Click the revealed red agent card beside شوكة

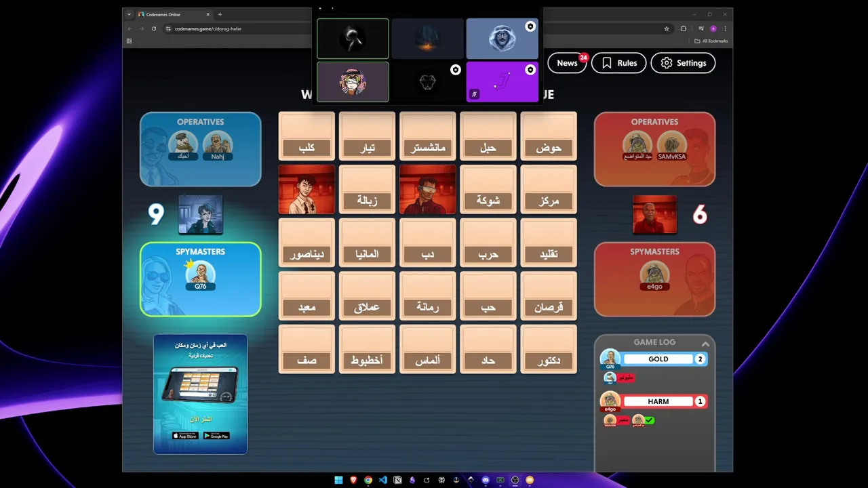pos(428,190)
